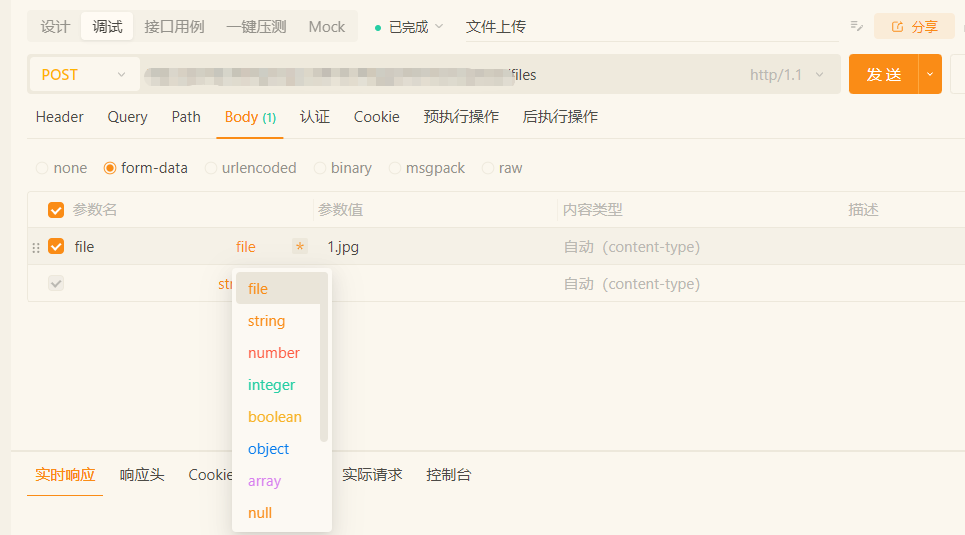The image size is (965, 535).
Task: Uncheck the file parameter row checkbox
Action: (x=56, y=246)
